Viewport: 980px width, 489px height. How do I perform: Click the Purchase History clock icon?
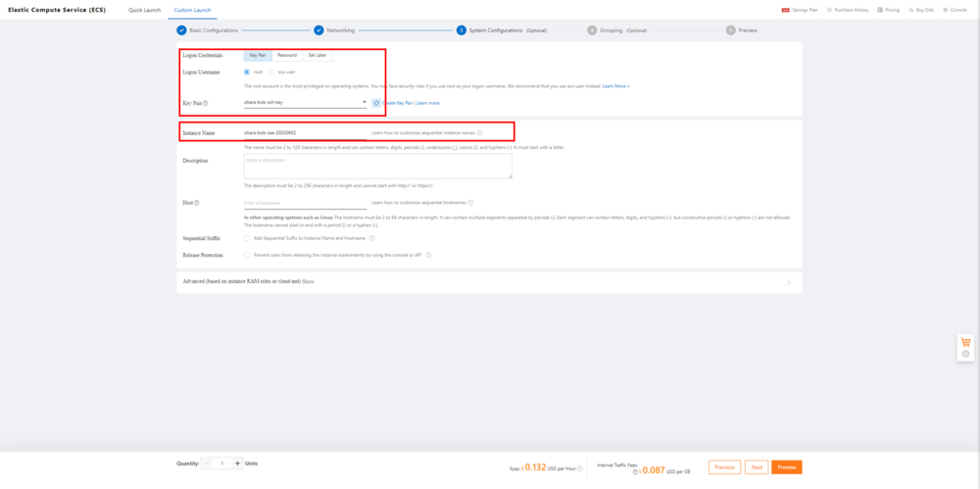[x=829, y=10]
